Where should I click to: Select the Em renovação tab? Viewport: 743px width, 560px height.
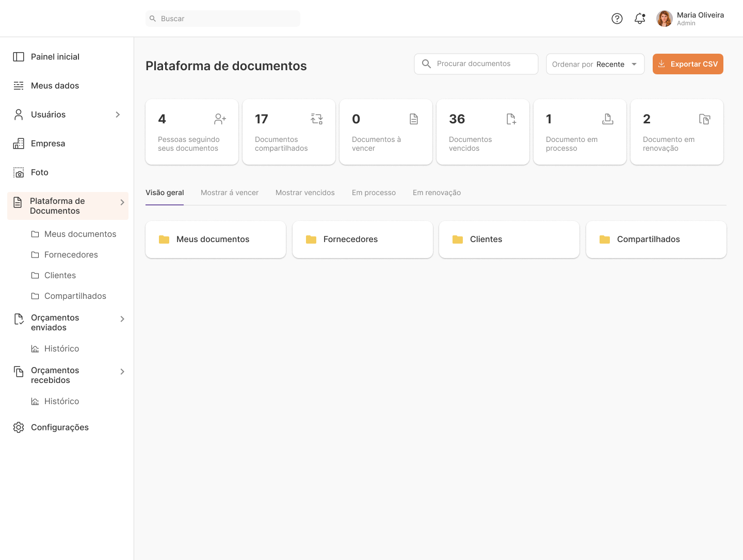pos(437,193)
